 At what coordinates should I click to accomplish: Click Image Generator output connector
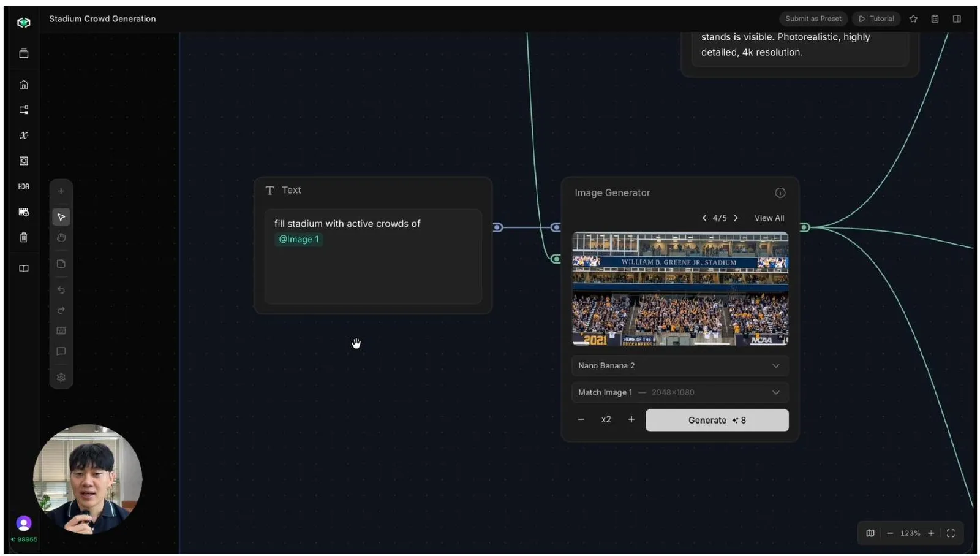coord(805,228)
